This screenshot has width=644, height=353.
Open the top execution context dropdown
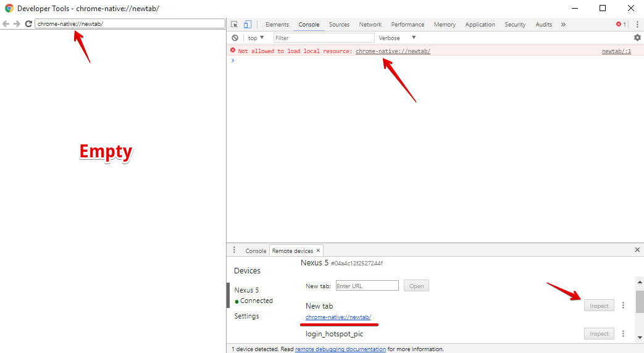point(256,38)
